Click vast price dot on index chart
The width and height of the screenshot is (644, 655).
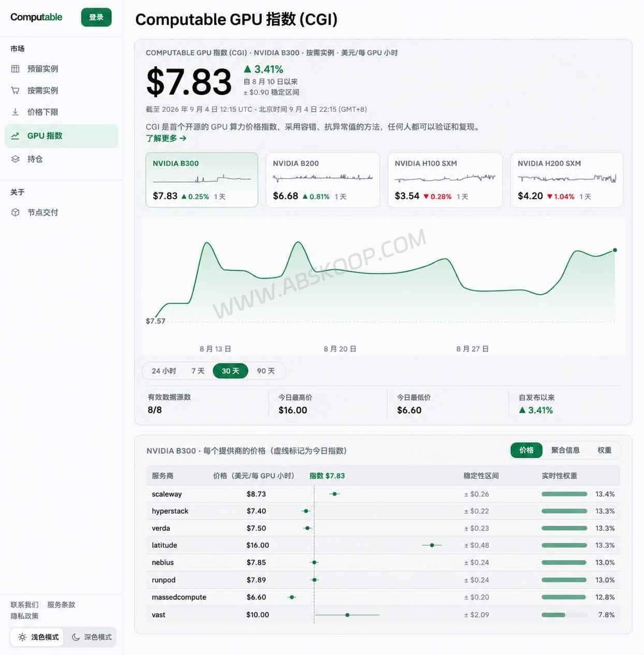347,615
